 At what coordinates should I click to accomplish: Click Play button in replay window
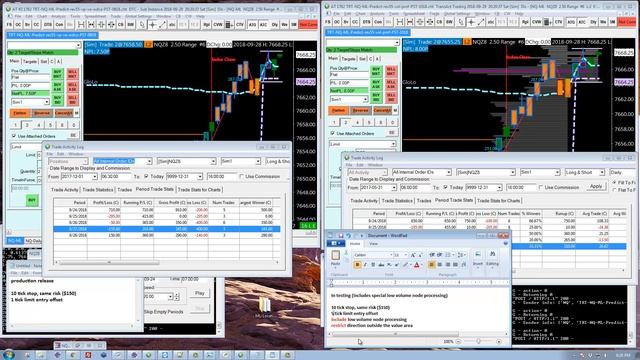tap(200, 293)
